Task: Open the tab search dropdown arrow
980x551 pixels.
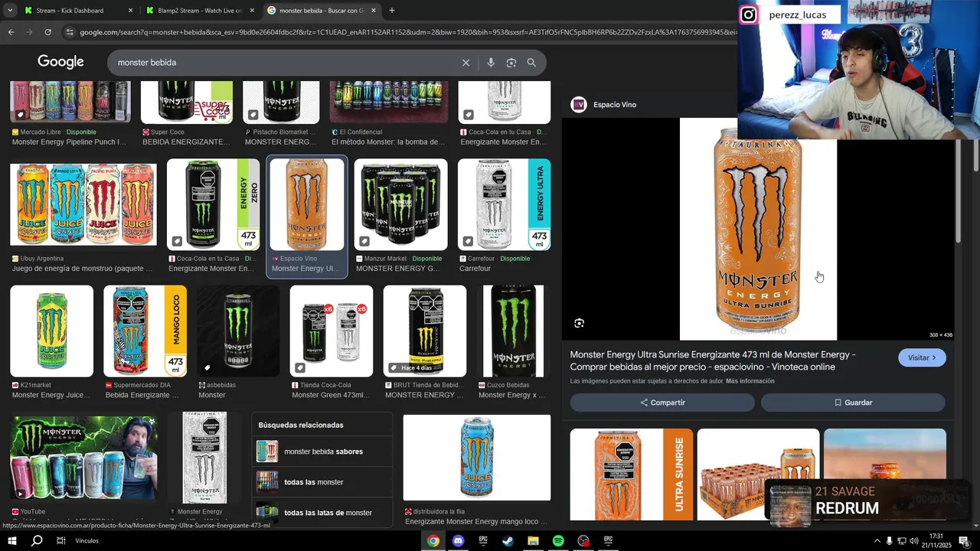Action: 10,11
